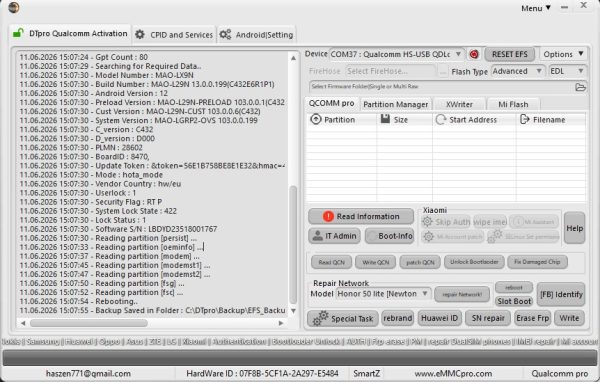Click the Write QCN button
600x382 pixels.
pos(375,262)
